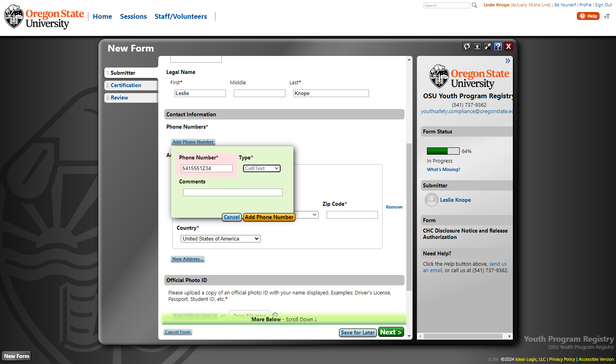Click the Zip Code input field
Image resolution: width=616 pixels, height=364 pixels.
click(x=352, y=215)
